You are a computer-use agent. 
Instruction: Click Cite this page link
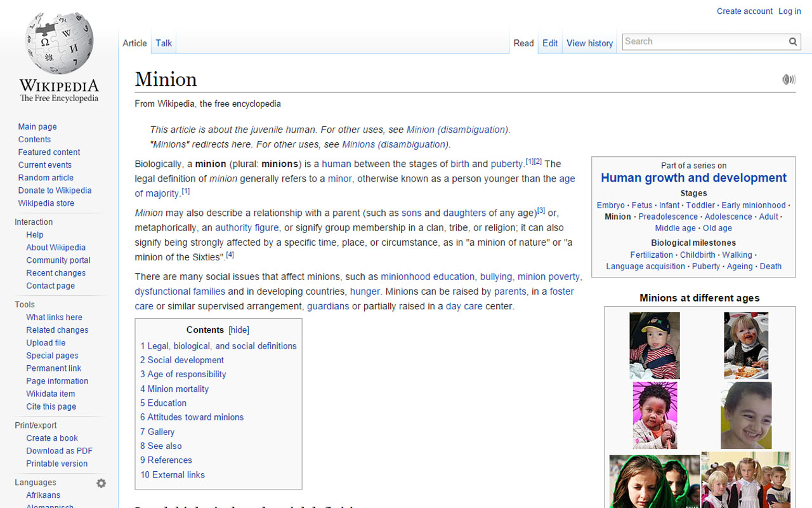click(51, 406)
